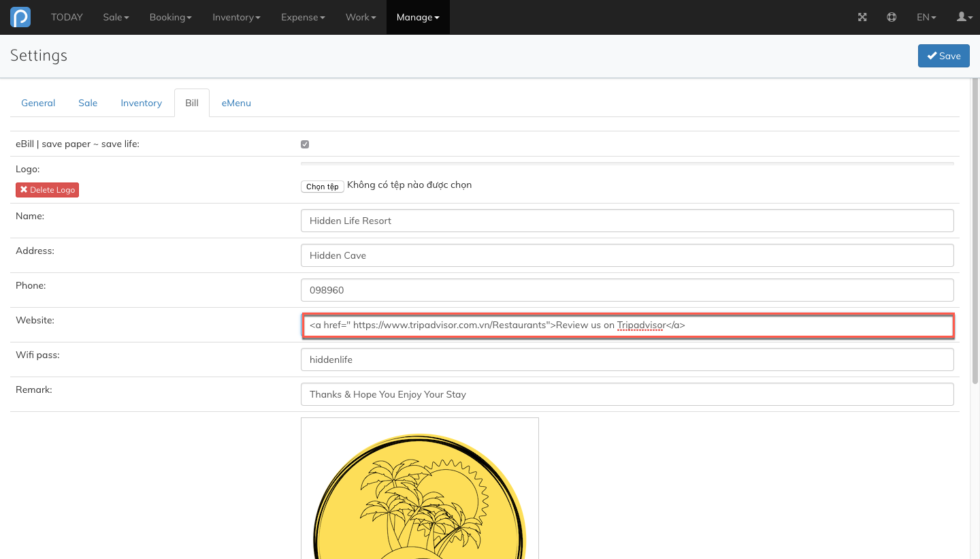Click the page vertical scrollbar
This screenshot has width=980, height=559.
[x=975, y=231]
